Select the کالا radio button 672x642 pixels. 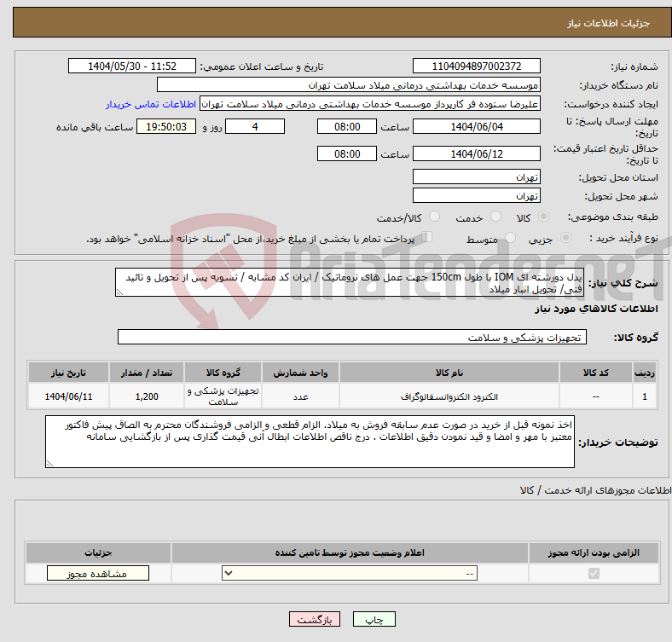coord(544,217)
